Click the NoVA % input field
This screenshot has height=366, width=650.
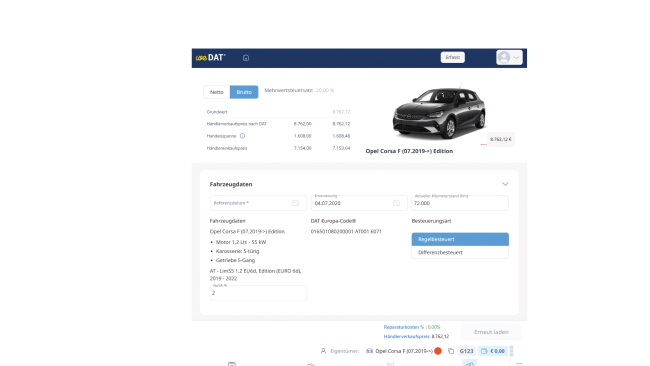tap(258, 293)
